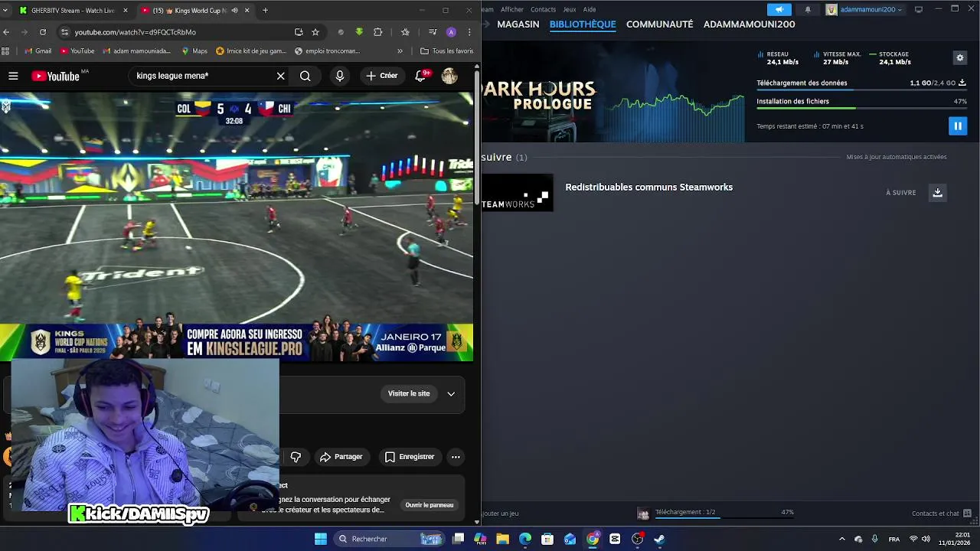Click the YouTube search magnifier button
Screen dimensions: 980x551
(x=305, y=76)
